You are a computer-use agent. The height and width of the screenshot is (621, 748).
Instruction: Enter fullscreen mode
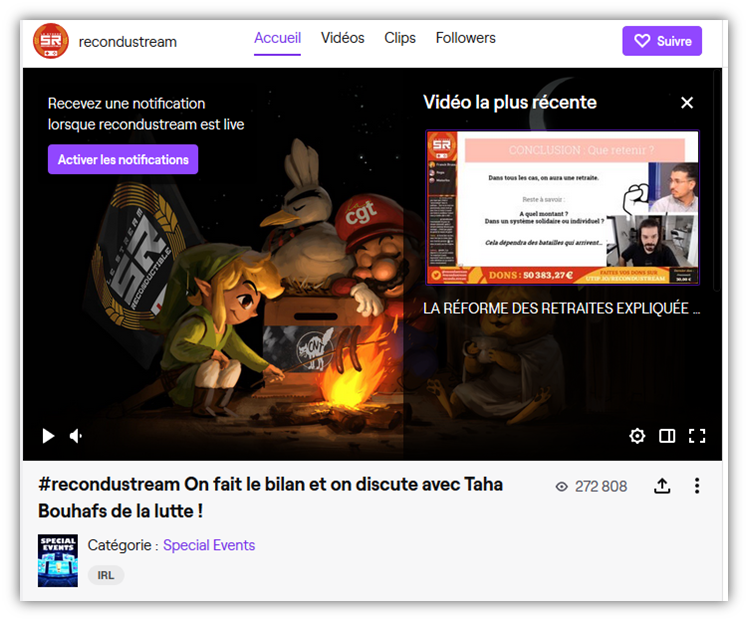tap(697, 436)
